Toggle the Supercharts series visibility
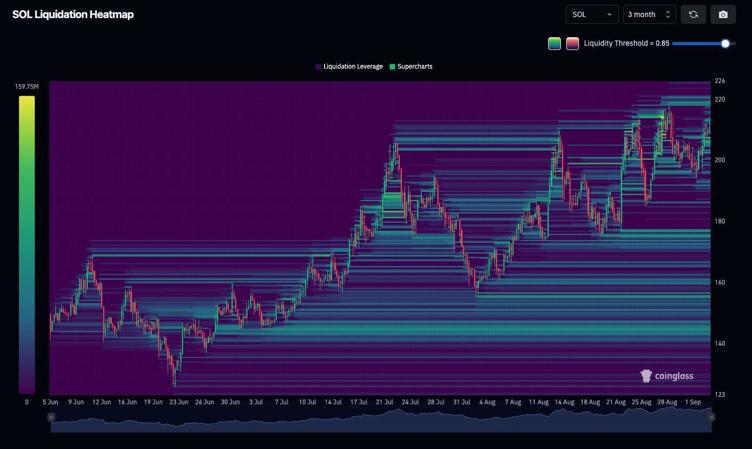This screenshot has height=449, width=752. pyautogui.click(x=415, y=67)
